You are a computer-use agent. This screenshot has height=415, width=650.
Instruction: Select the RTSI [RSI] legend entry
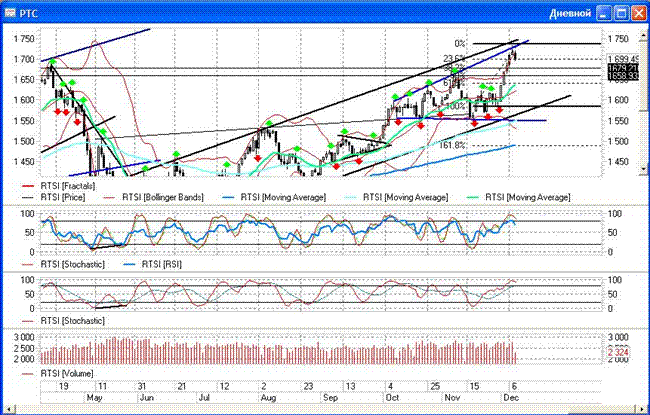coord(153,264)
